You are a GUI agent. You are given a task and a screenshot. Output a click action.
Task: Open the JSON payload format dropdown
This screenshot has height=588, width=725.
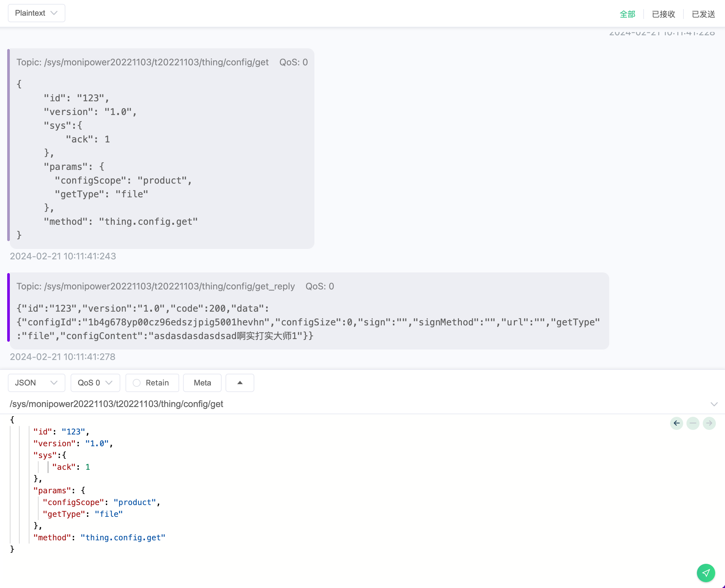click(x=36, y=383)
